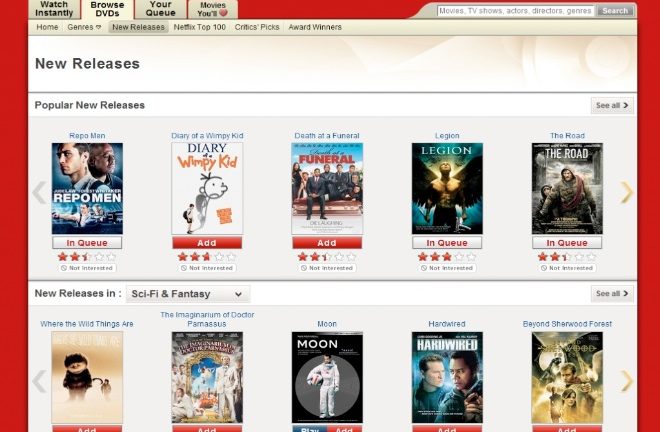Screen dimensions: 660x432
Task: Open the Repo Men title link
Action: [87, 136]
